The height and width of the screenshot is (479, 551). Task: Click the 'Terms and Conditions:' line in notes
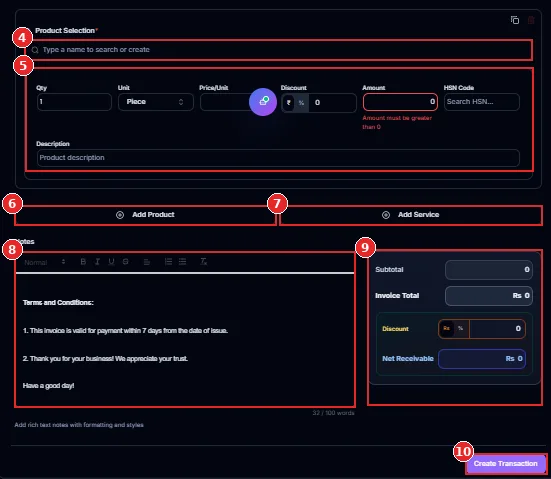[x=58, y=303]
